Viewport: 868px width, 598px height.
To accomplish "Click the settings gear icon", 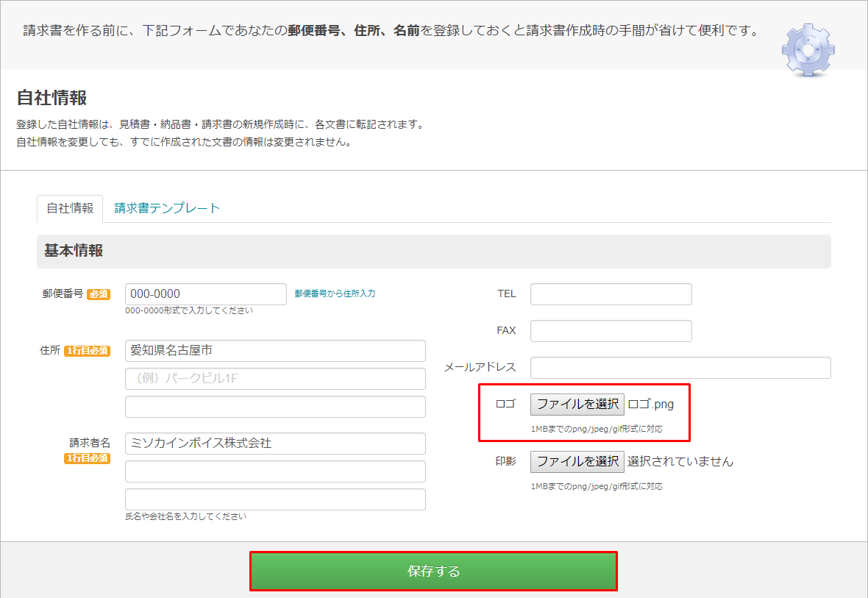I will pyautogui.click(x=808, y=49).
